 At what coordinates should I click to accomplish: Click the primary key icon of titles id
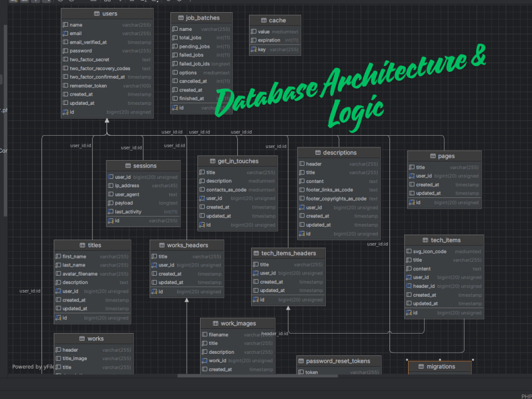pos(59,318)
